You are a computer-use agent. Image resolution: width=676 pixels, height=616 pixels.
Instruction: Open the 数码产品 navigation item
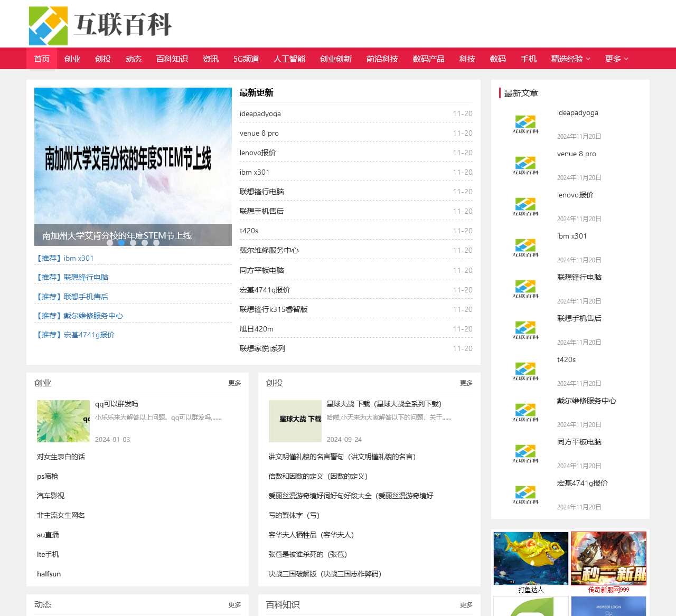[x=429, y=59]
